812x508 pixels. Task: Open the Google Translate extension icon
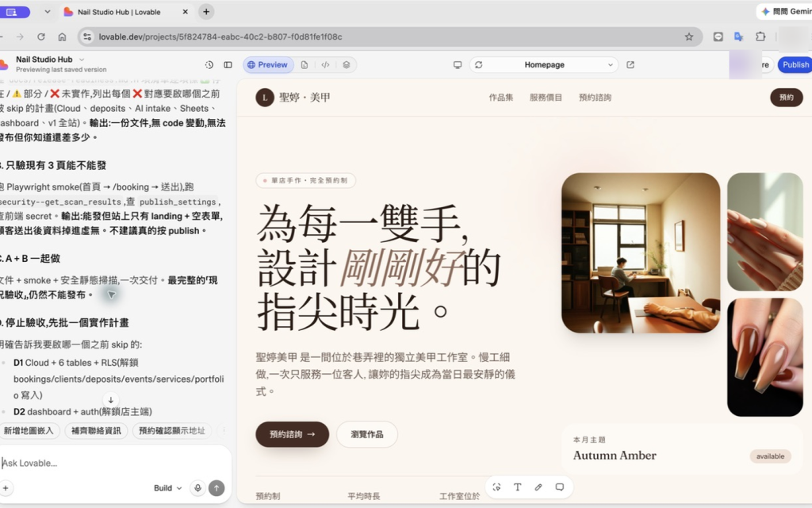tap(739, 37)
